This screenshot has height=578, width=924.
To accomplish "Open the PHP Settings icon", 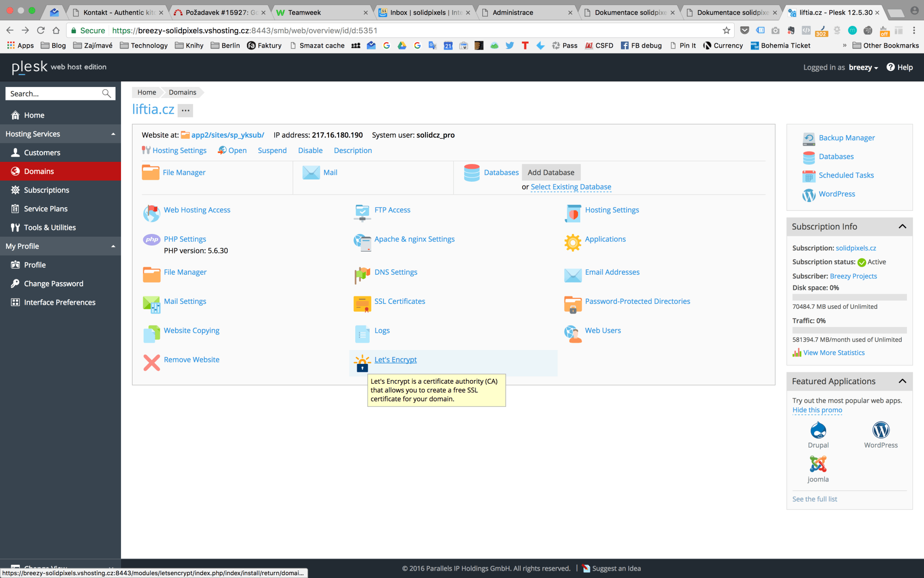I will 152,240.
